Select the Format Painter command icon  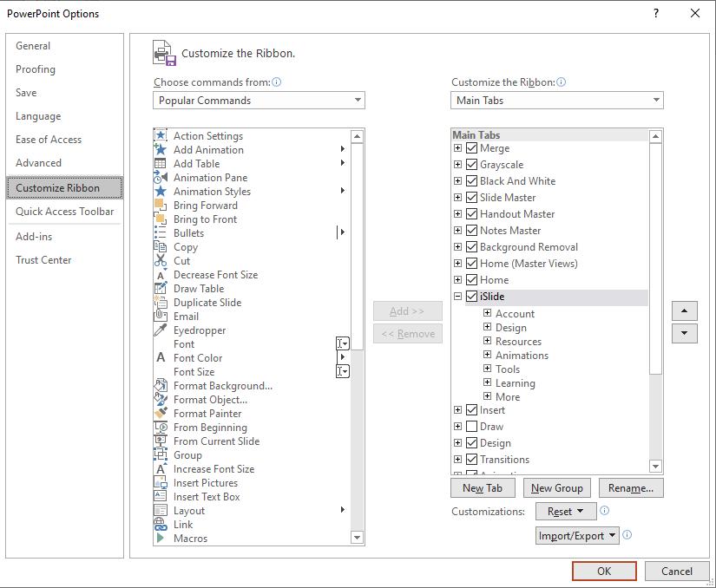point(161,414)
